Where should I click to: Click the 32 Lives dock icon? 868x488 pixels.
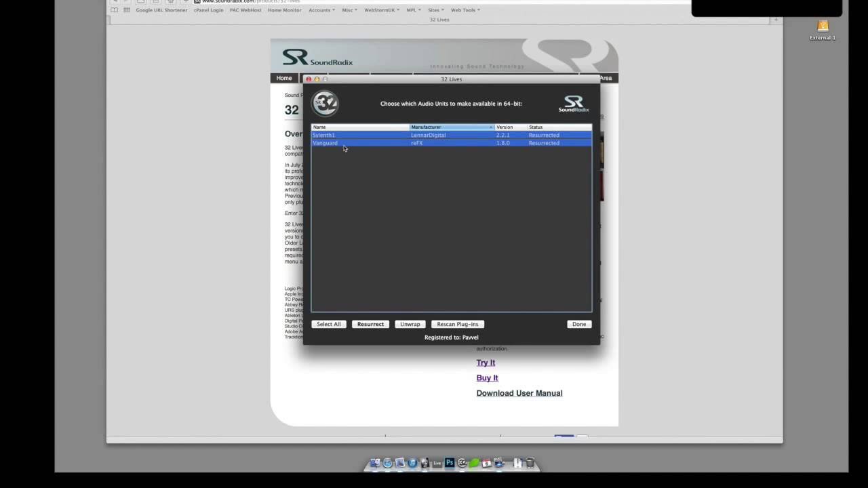tap(462, 463)
